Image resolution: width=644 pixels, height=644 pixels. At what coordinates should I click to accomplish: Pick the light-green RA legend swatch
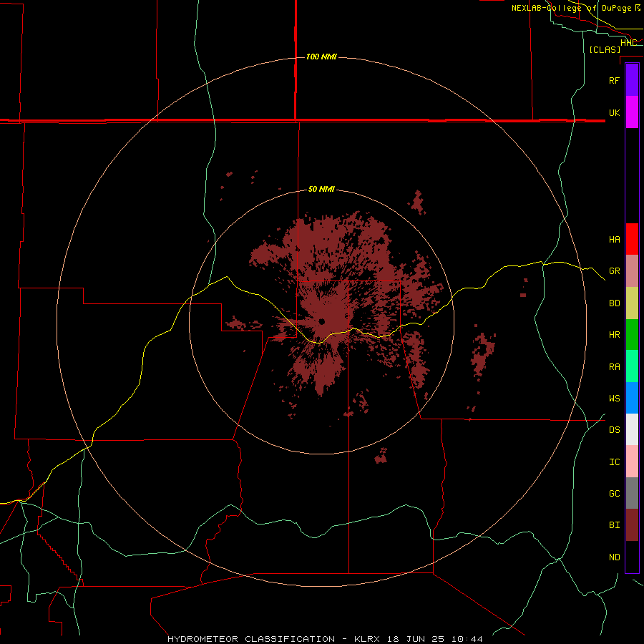click(x=632, y=366)
